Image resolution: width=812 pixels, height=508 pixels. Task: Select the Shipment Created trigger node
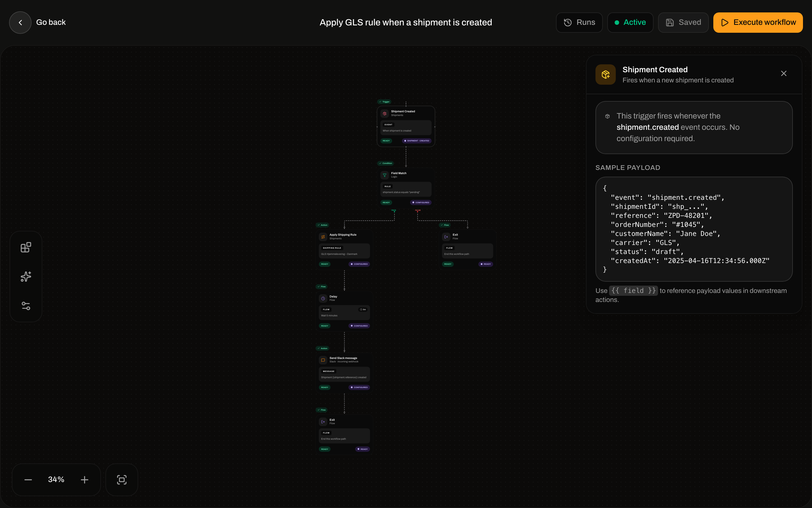pos(406,126)
